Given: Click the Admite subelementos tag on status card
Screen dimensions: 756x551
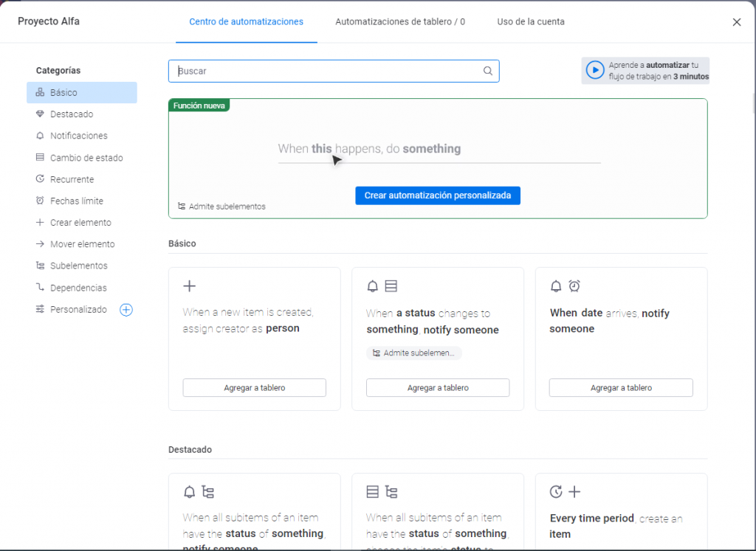Looking at the screenshot, I should (413, 353).
